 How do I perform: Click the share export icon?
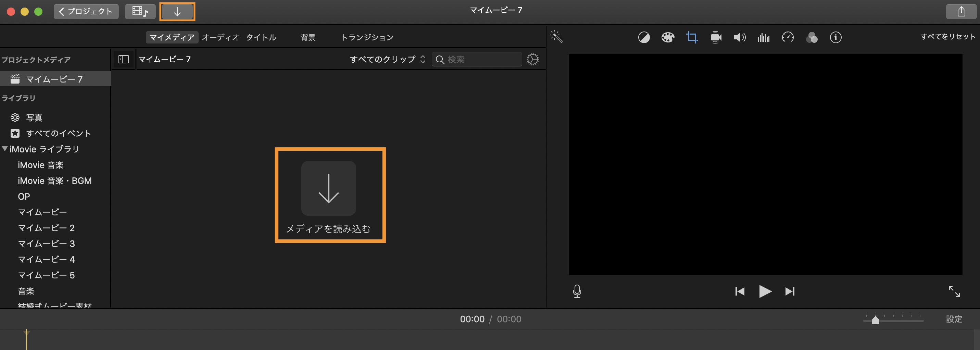(961, 11)
